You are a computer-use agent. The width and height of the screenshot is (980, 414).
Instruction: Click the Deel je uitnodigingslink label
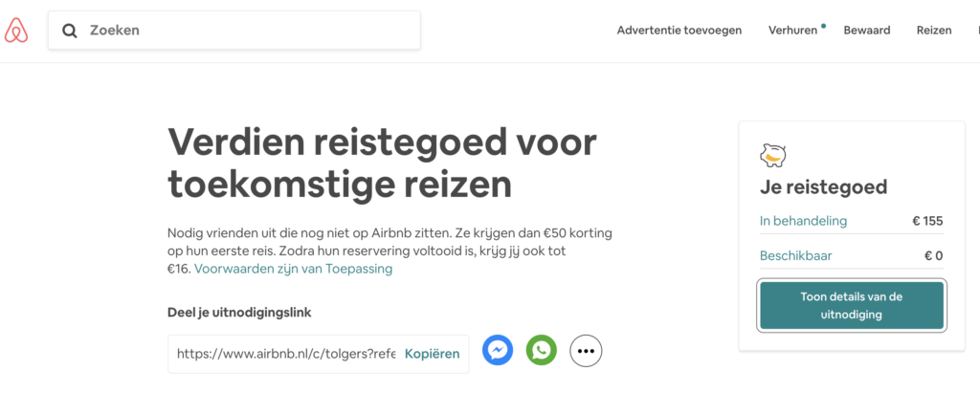pos(239,313)
